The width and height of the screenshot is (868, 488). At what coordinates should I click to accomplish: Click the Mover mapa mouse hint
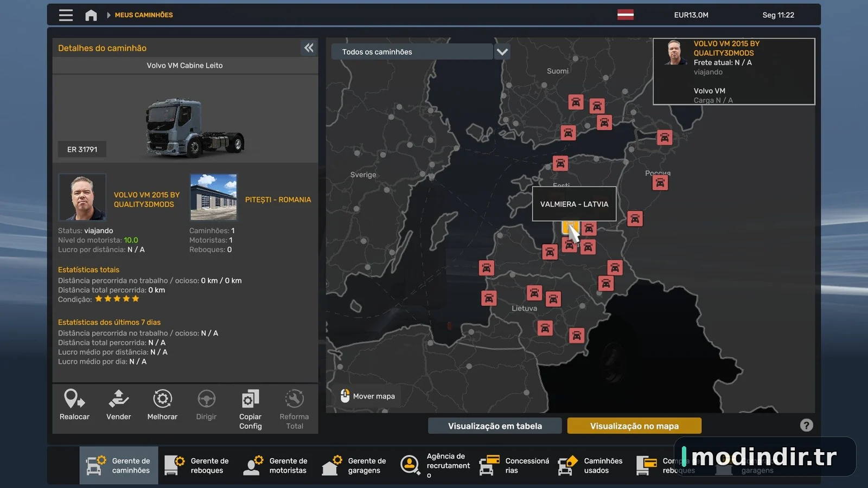367,396
